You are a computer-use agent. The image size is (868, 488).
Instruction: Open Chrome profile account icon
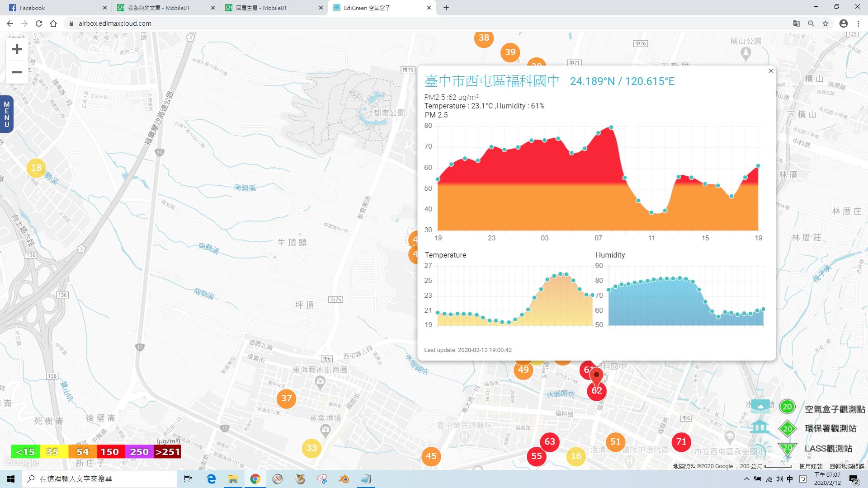(x=844, y=23)
